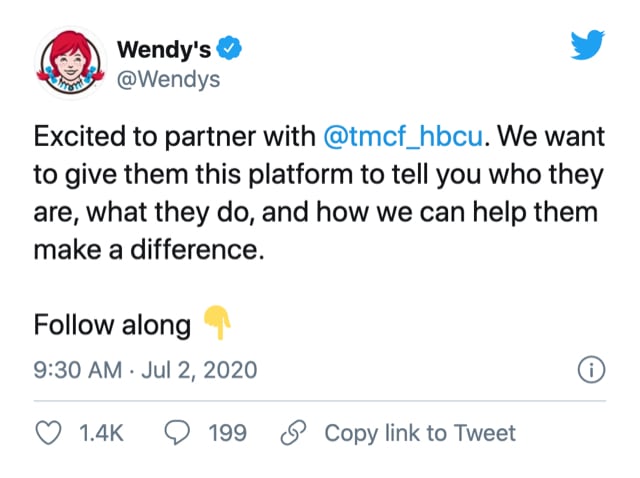640x478 pixels.
Task: Click the 1.4K likes count
Action: 101,433
